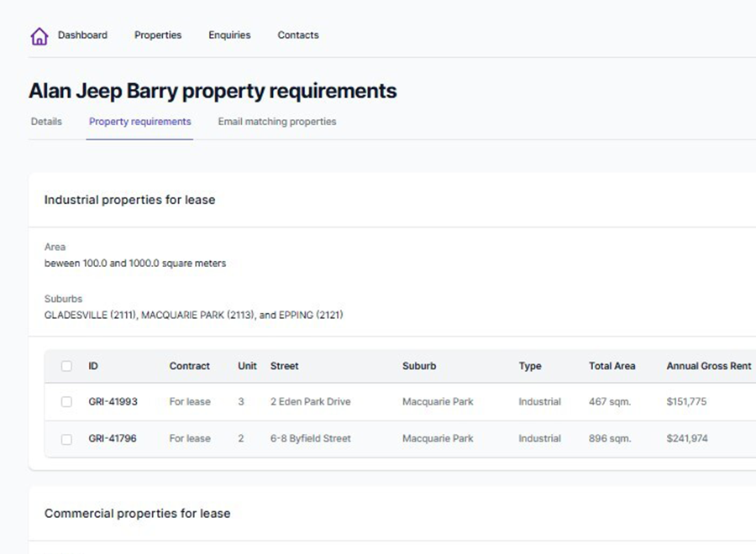The width and height of the screenshot is (756, 554).
Task: Select the Property requirements tab
Action: tap(139, 121)
